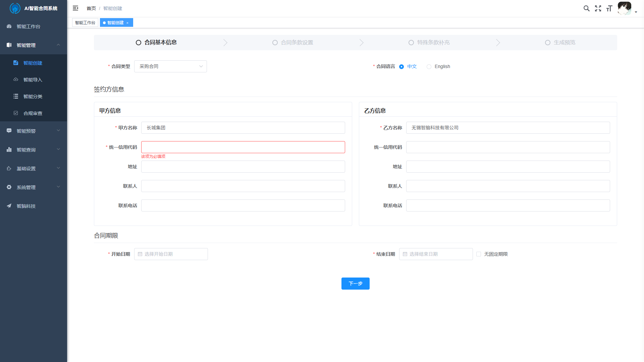This screenshot has width=644, height=362.
Task: Click the 智能导入 cloud upload icon
Action: click(16, 80)
